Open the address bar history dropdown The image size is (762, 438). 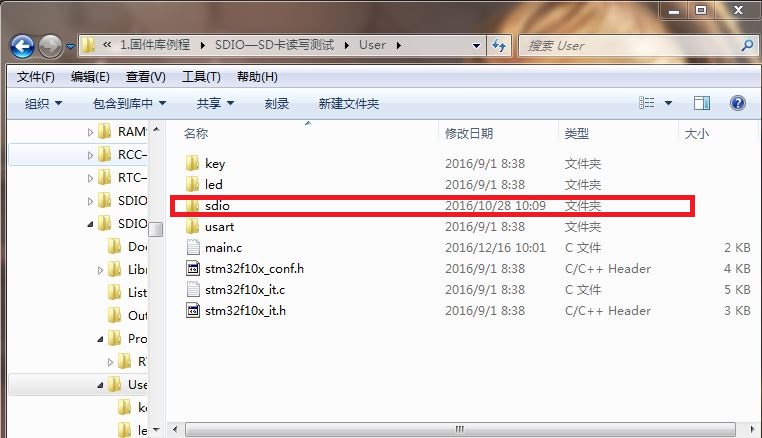pos(476,46)
